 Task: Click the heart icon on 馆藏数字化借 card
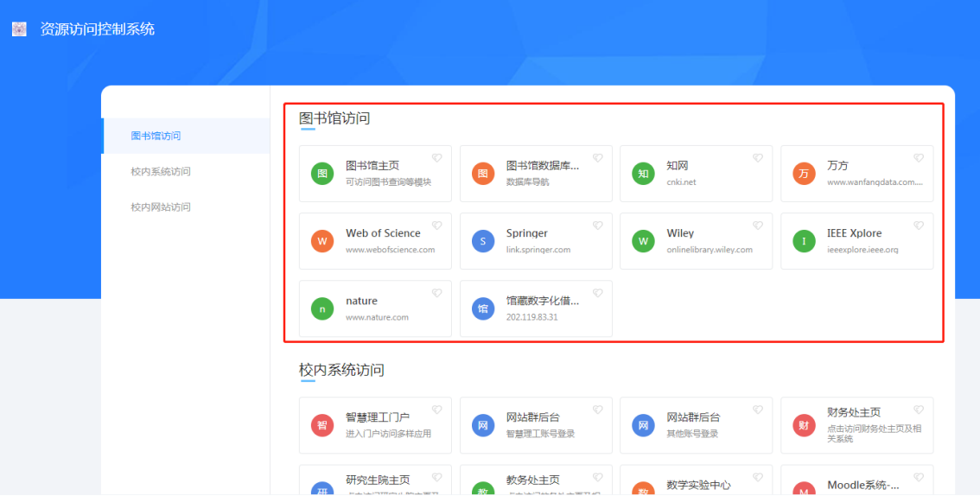[597, 293]
